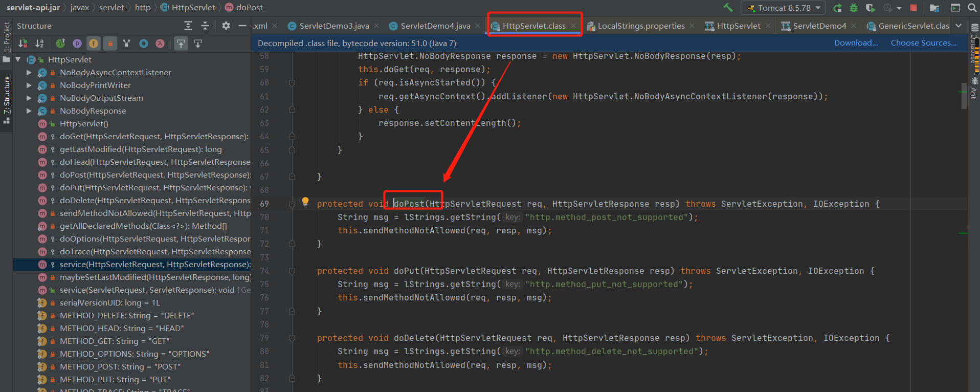Viewport: 980px width, 392px height.
Task: Click the HttpServlet breadcrumb item
Action: (x=188, y=8)
